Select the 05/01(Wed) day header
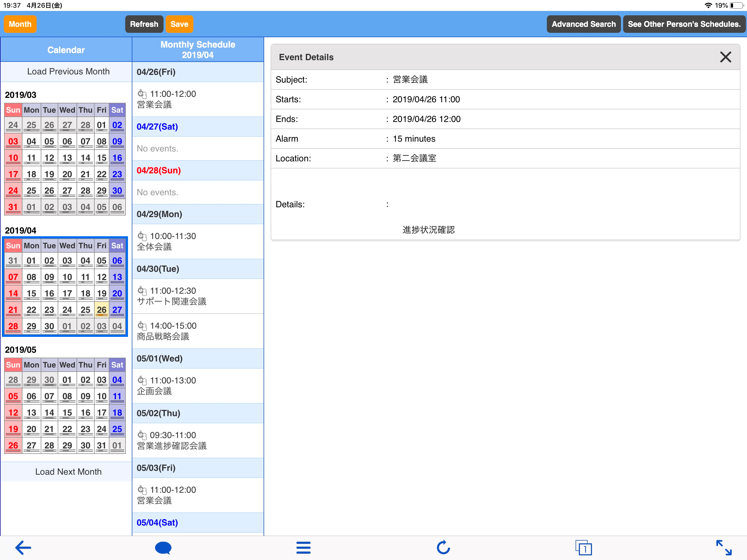747x560 pixels. [159, 358]
